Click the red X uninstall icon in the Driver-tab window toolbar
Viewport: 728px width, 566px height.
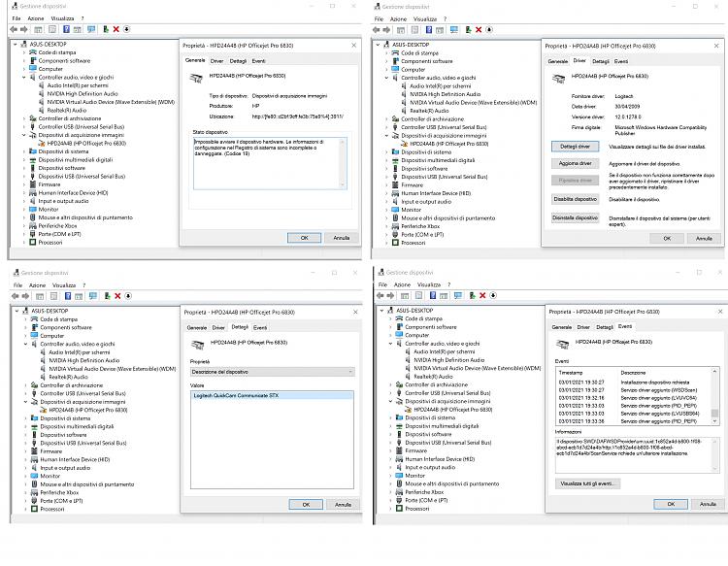click(479, 30)
